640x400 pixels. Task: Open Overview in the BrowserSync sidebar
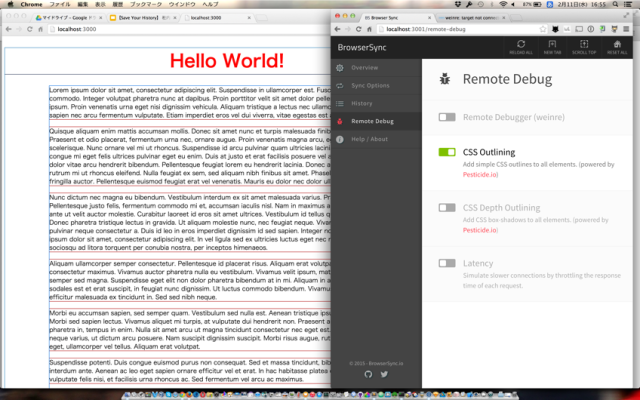364,67
